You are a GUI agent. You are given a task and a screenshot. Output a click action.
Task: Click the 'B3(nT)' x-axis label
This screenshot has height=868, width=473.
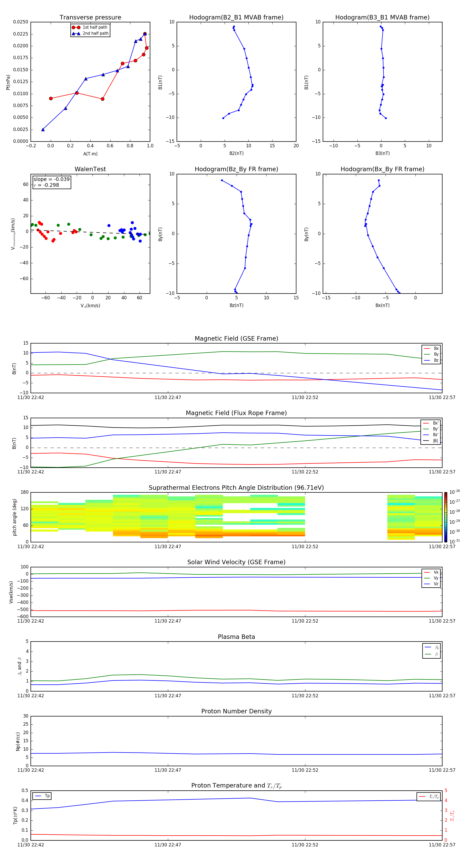tap(382, 153)
